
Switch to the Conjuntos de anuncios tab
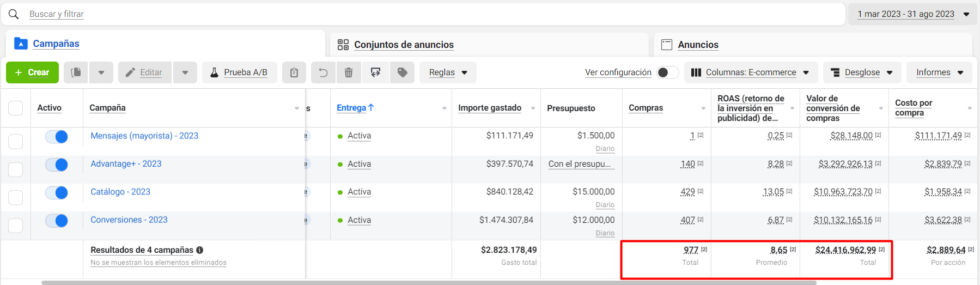pos(403,45)
